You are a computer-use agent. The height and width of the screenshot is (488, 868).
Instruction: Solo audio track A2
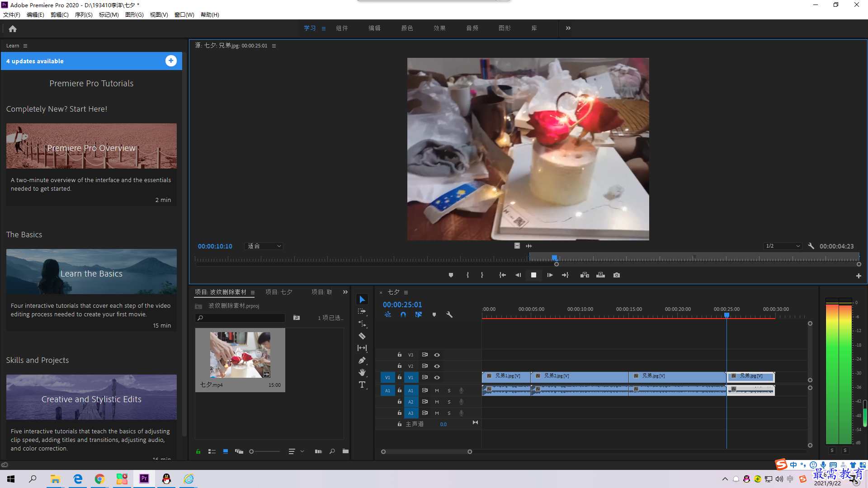[449, 402]
